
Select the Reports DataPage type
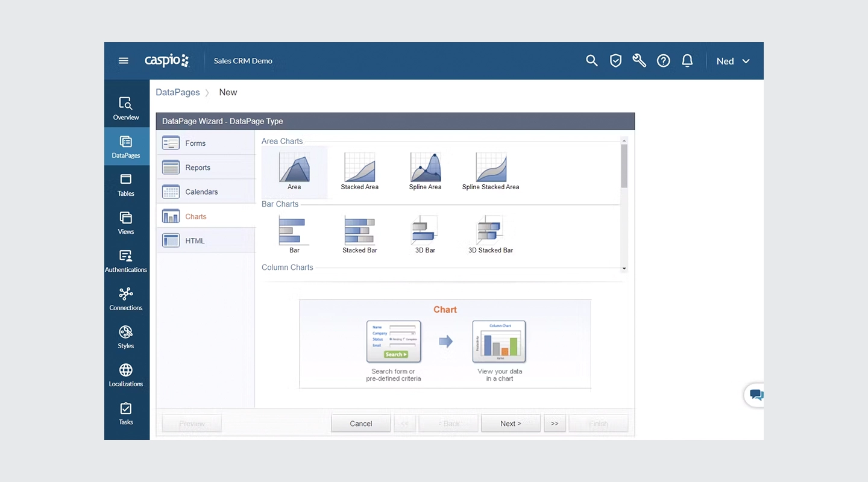click(206, 167)
